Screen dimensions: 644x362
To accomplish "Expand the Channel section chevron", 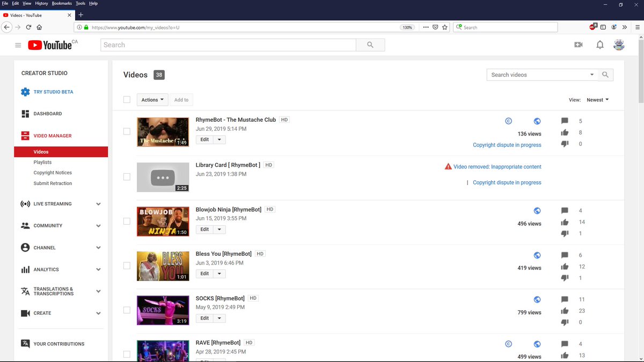I will coord(98,248).
